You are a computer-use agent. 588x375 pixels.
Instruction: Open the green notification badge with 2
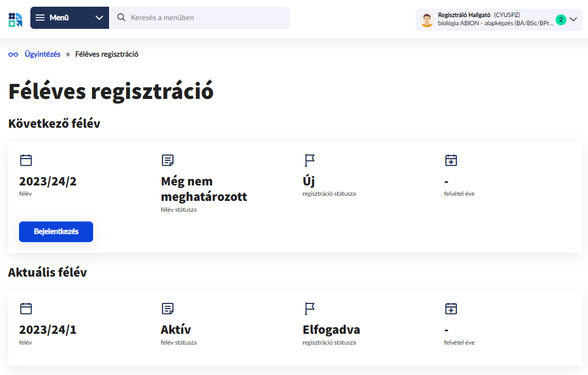pyautogui.click(x=560, y=20)
